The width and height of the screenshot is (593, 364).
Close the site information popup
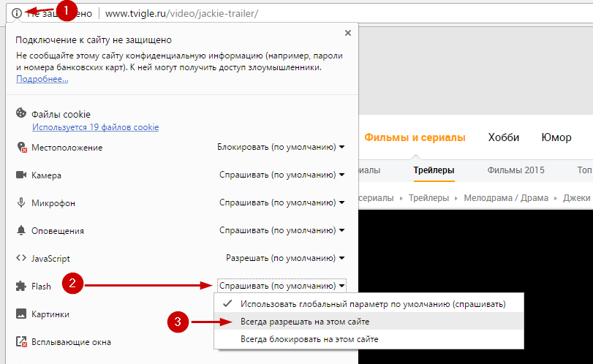pyautogui.click(x=347, y=33)
